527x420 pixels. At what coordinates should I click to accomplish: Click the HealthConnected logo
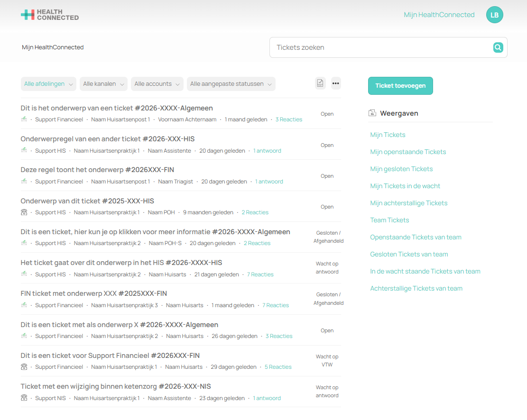[50, 15]
